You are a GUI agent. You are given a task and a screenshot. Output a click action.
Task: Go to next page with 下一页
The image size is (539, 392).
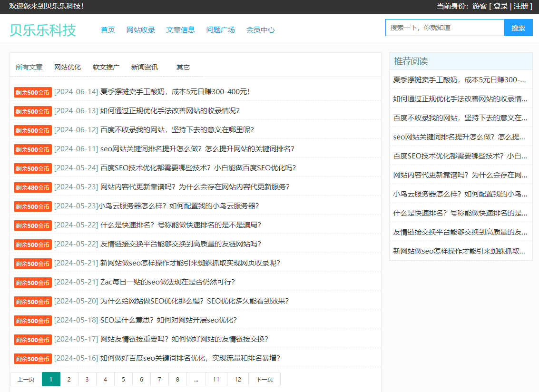coord(265,379)
